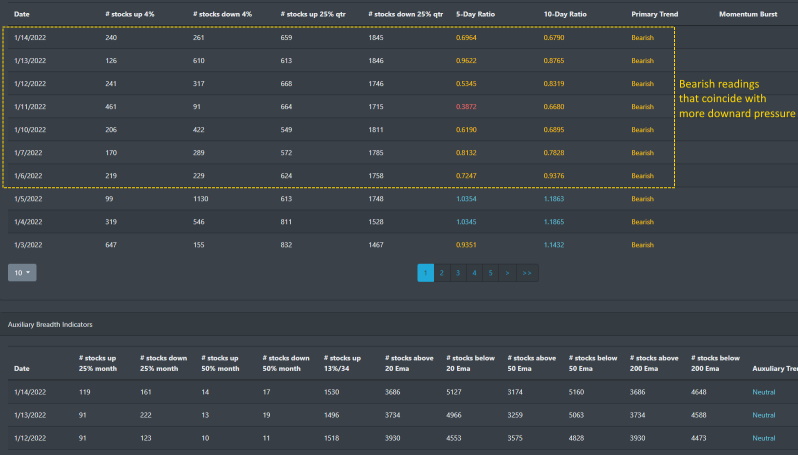Click the 222 stocks down 25% month value
Image resolution: width=798 pixels, height=455 pixels.
(146, 415)
